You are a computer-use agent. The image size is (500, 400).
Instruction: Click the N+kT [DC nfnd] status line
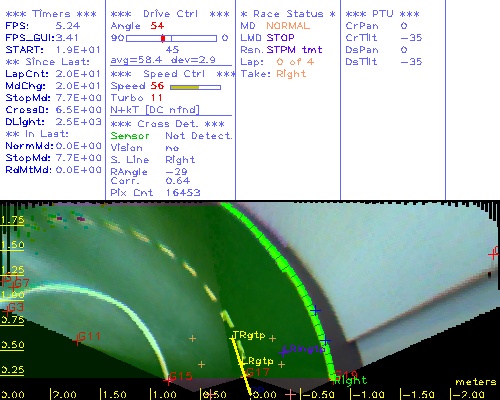click(x=155, y=110)
